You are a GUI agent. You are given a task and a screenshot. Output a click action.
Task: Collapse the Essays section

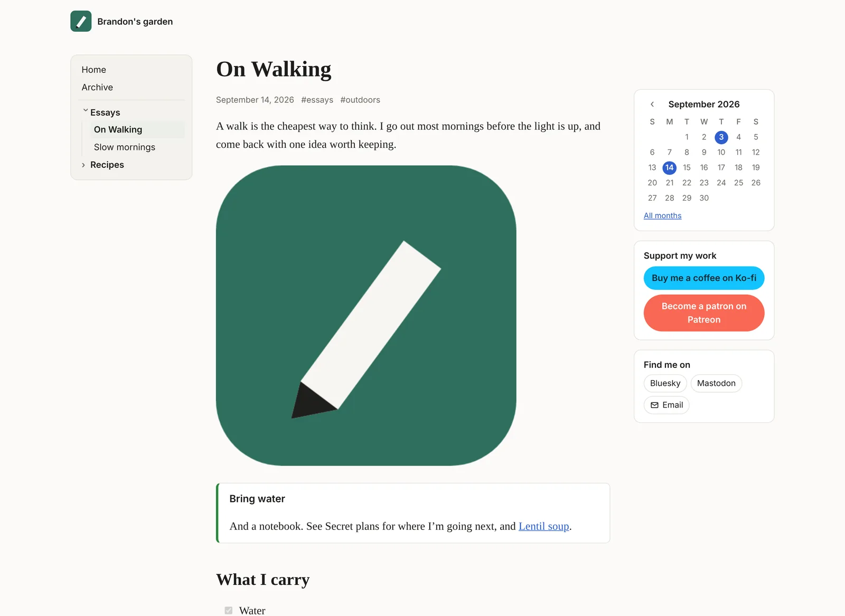coord(85,111)
